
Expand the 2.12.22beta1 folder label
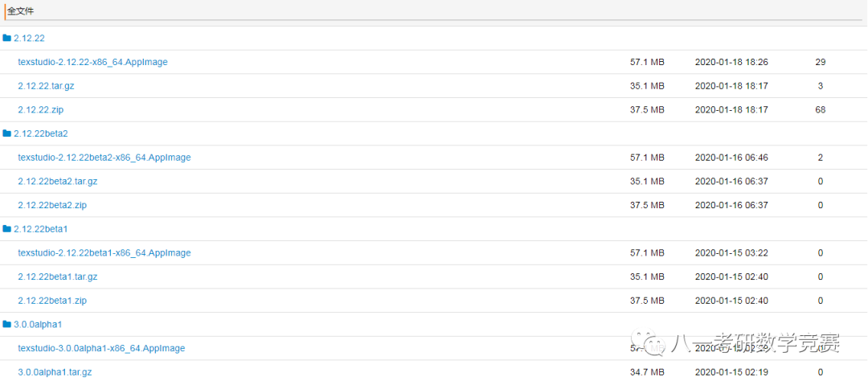pos(40,229)
